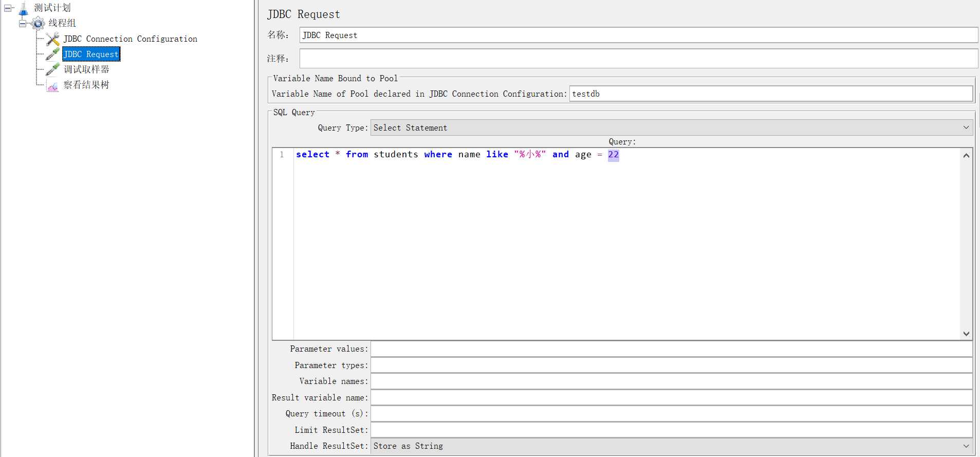Click the Result variable name field
The image size is (980, 457).
671,397
